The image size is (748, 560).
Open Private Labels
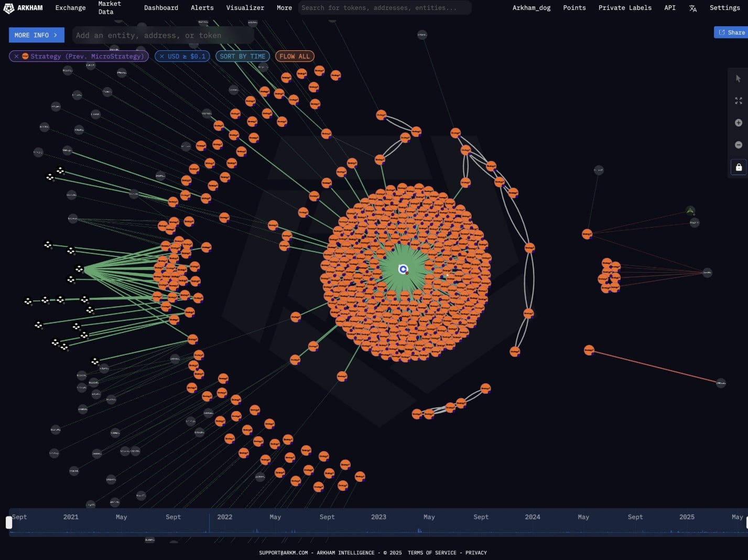point(625,8)
